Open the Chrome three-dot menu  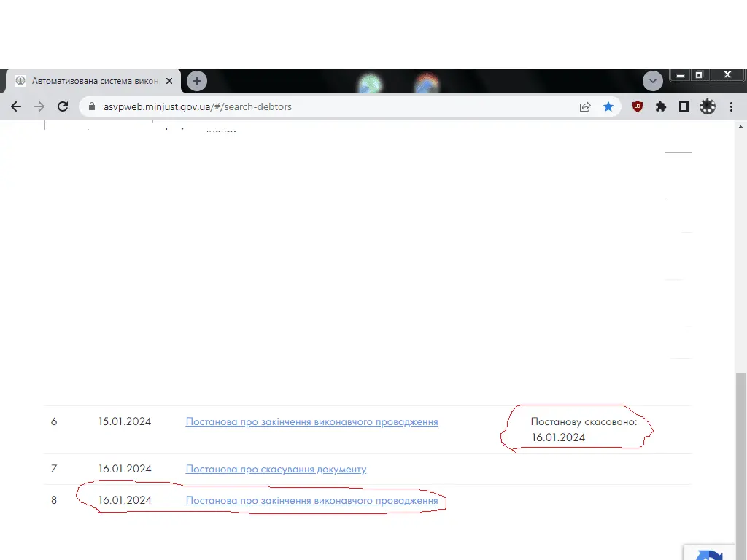pyautogui.click(x=731, y=106)
